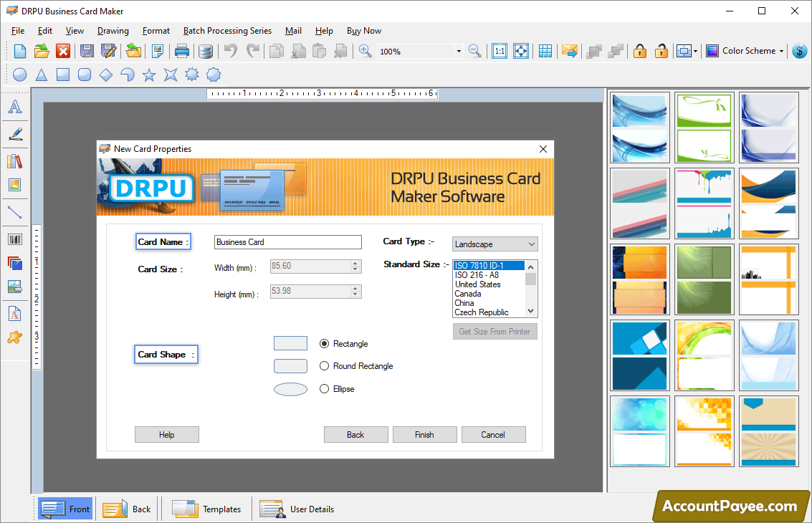Close the New Card Properties dialog

point(543,148)
